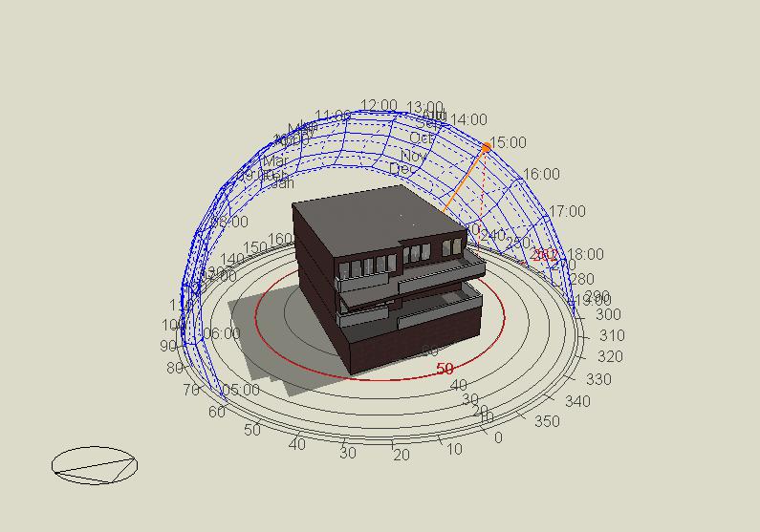Click the "280" azimuth label

click(581, 279)
